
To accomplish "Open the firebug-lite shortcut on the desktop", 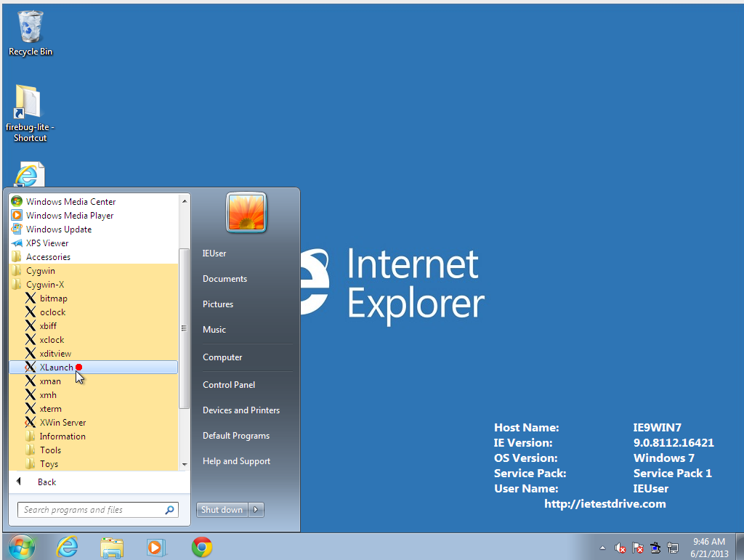I will 29,113.
